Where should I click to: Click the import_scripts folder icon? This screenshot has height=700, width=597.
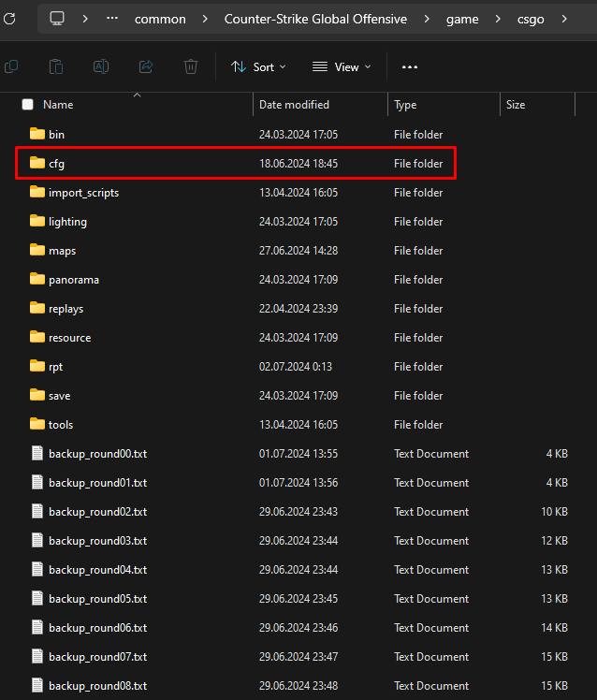(x=37, y=192)
